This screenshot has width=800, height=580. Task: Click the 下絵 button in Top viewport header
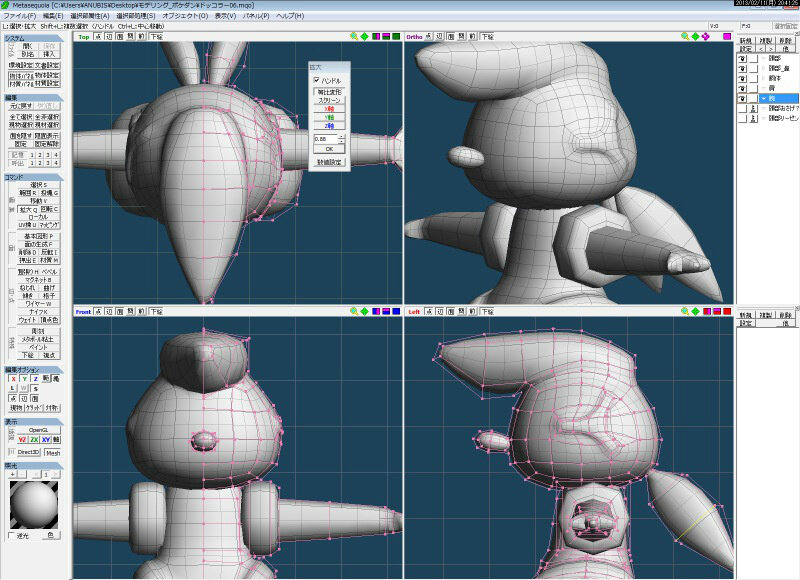[156, 37]
